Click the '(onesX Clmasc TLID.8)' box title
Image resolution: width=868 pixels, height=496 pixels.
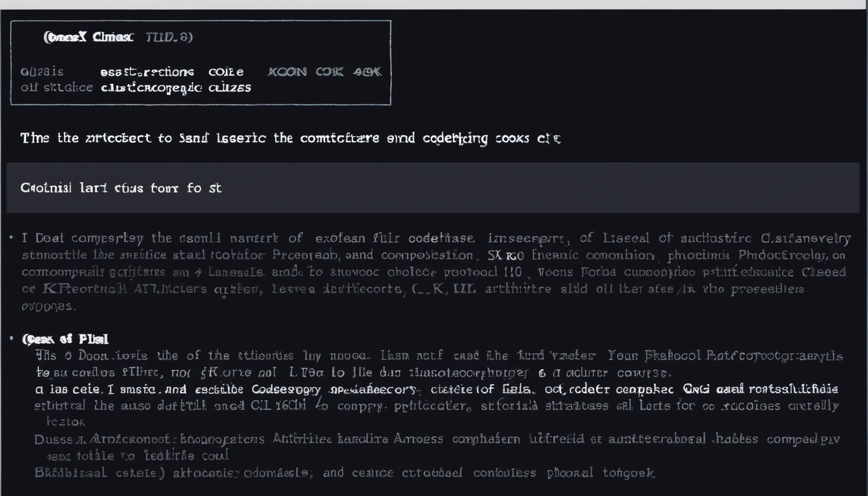click(118, 37)
